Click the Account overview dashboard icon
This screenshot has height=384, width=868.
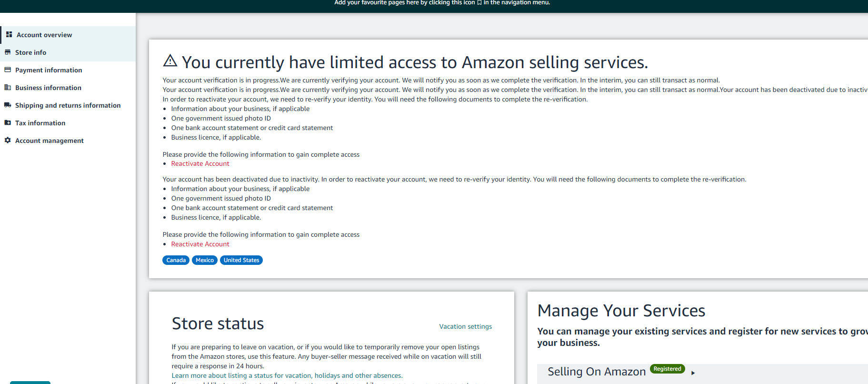9,34
